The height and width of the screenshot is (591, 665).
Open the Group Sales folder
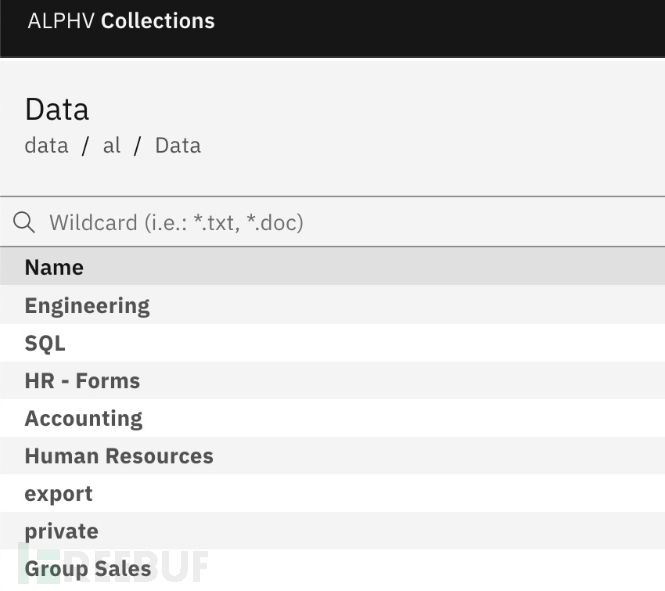[88, 569]
